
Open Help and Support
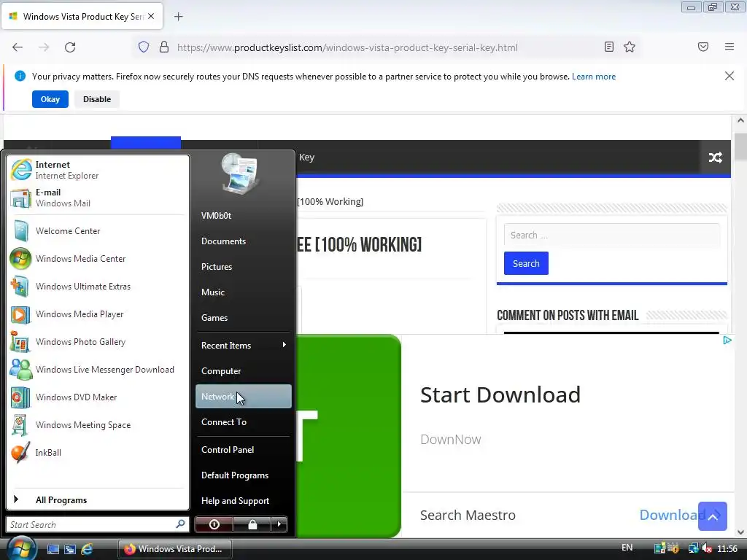[x=243, y=500]
